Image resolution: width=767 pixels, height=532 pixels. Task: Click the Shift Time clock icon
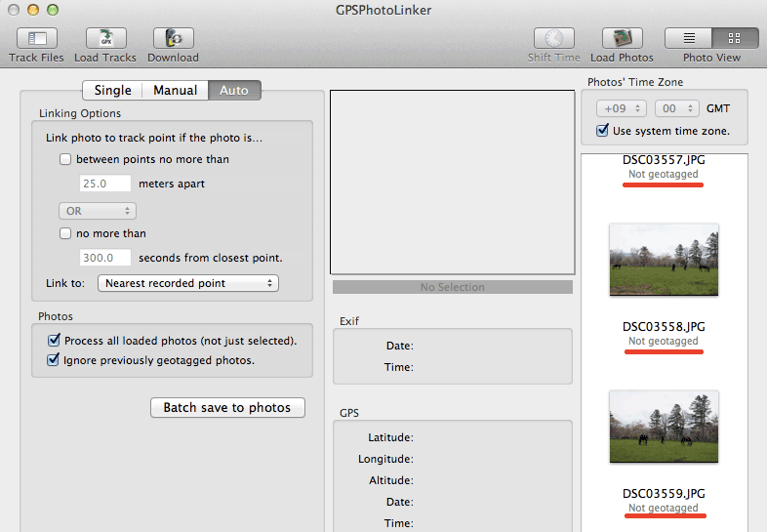tap(553, 38)
